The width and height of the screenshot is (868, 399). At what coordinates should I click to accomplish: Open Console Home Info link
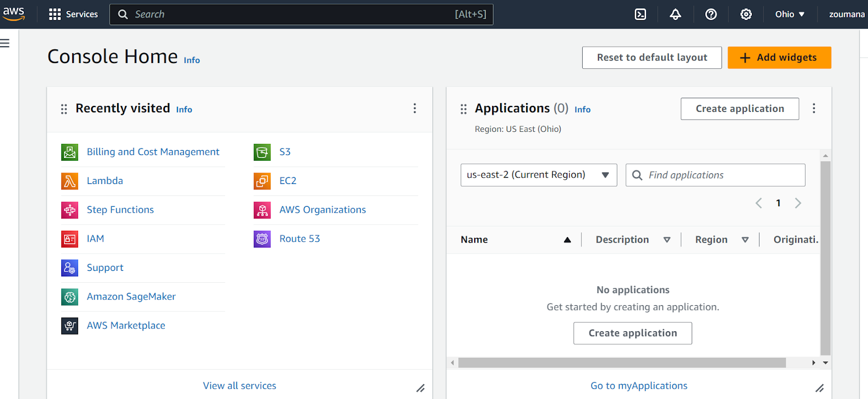click(x=192, y=60)
